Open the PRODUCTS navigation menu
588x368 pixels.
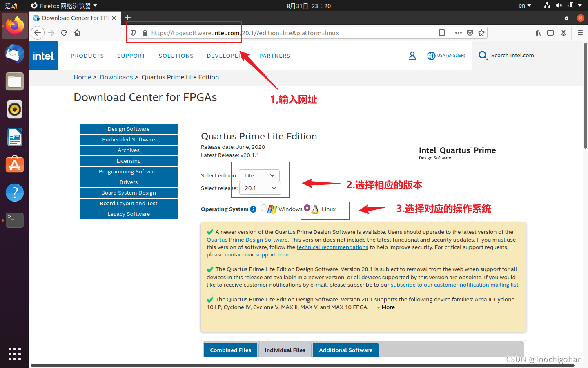[87, 56]
